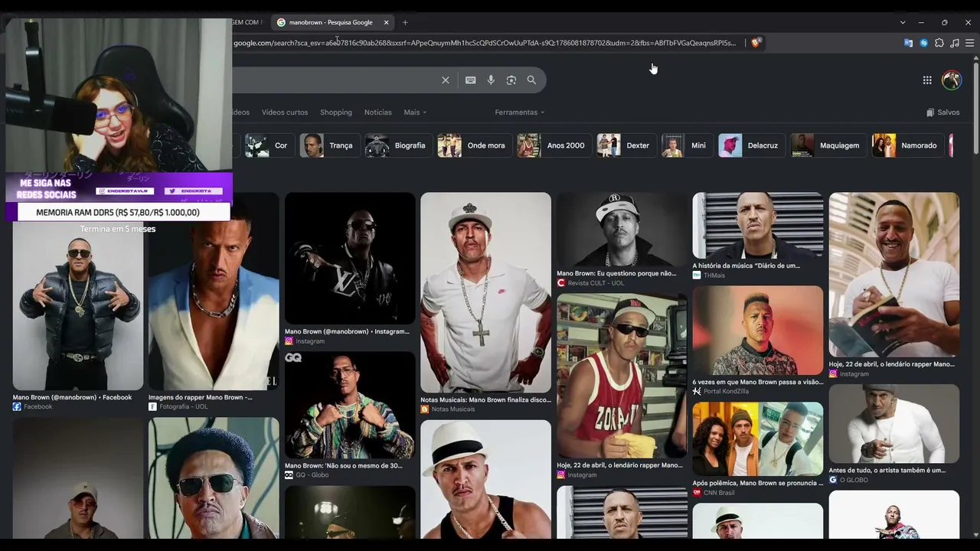Start voice search with the microphone
980x551 pixels.
click(x=491, y=80)
